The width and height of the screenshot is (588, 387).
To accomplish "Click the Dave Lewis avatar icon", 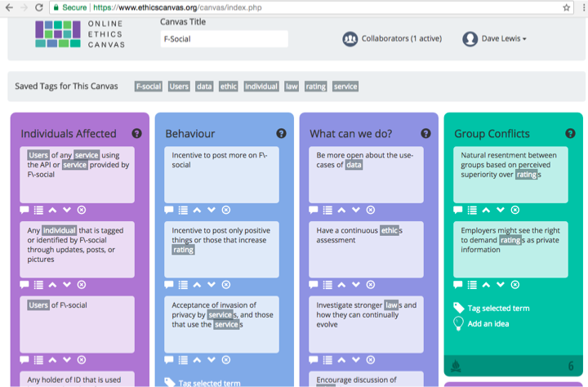I will point(470,39).
